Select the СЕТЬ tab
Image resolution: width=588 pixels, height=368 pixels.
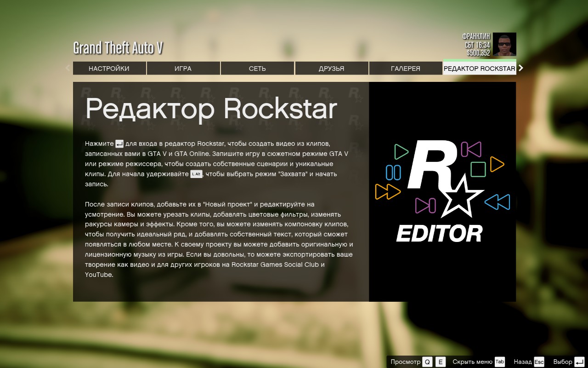[257, 69]
